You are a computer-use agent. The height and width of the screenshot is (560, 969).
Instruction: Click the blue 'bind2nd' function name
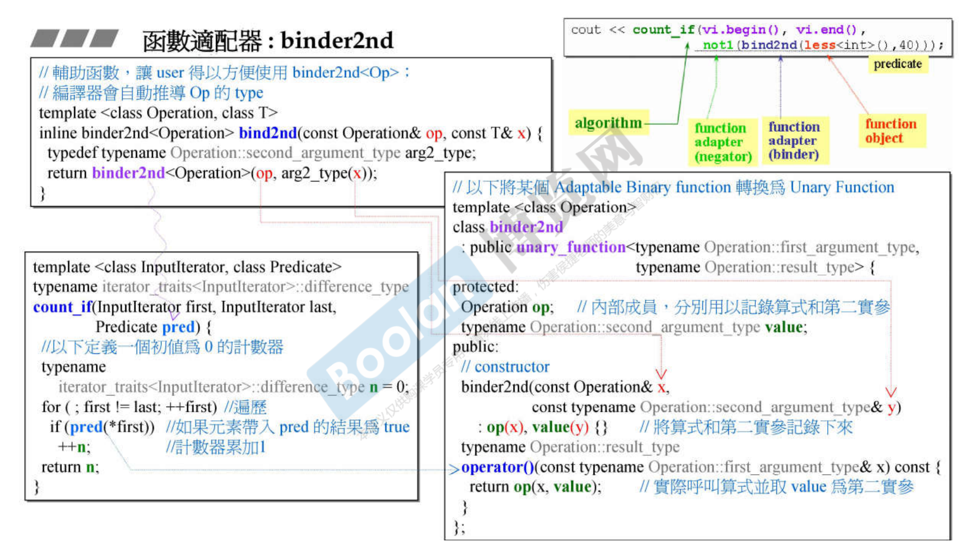pos(268,133)
